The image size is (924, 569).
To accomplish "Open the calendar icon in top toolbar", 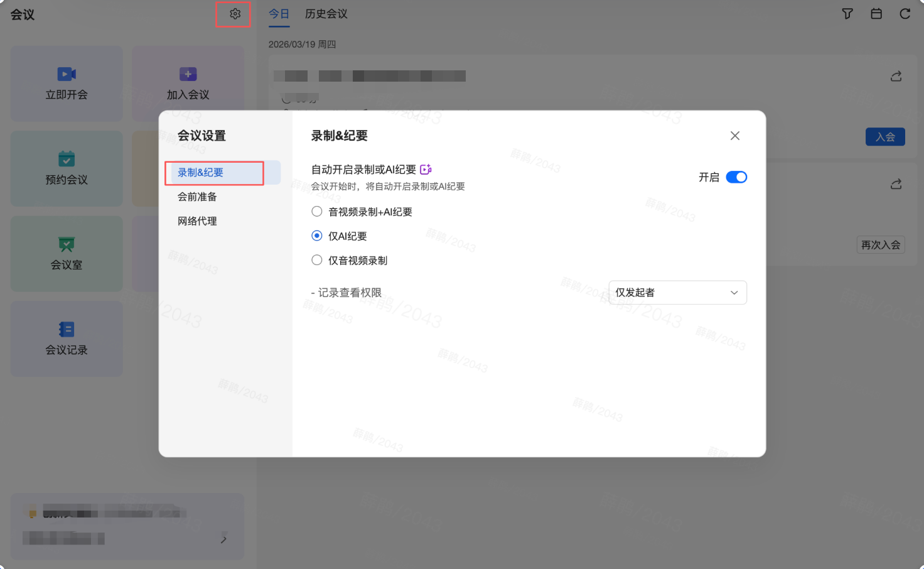I will 876,14.
